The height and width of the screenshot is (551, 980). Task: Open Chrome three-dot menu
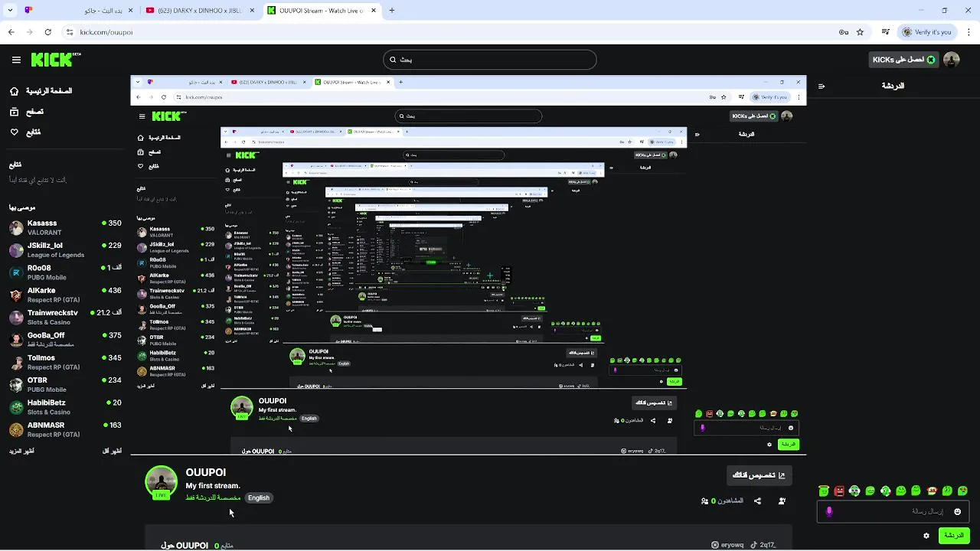[x=969, y=32]
